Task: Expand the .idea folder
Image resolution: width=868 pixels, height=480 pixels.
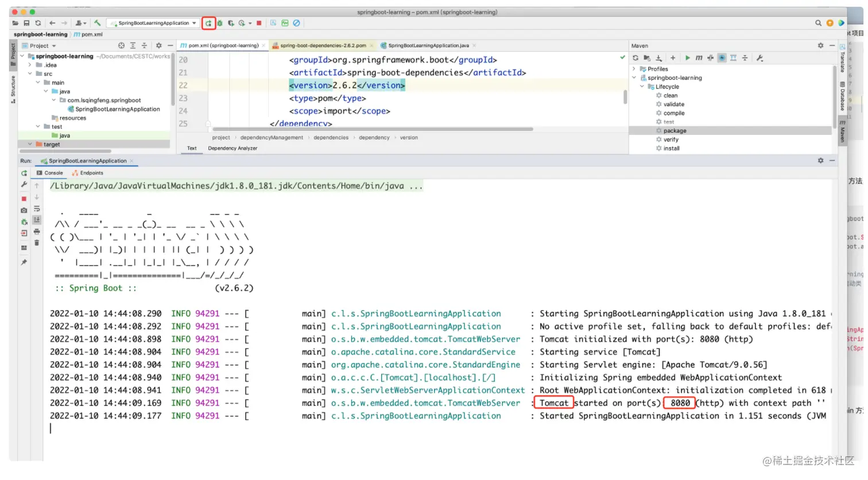Action: [x=30, y=65]
